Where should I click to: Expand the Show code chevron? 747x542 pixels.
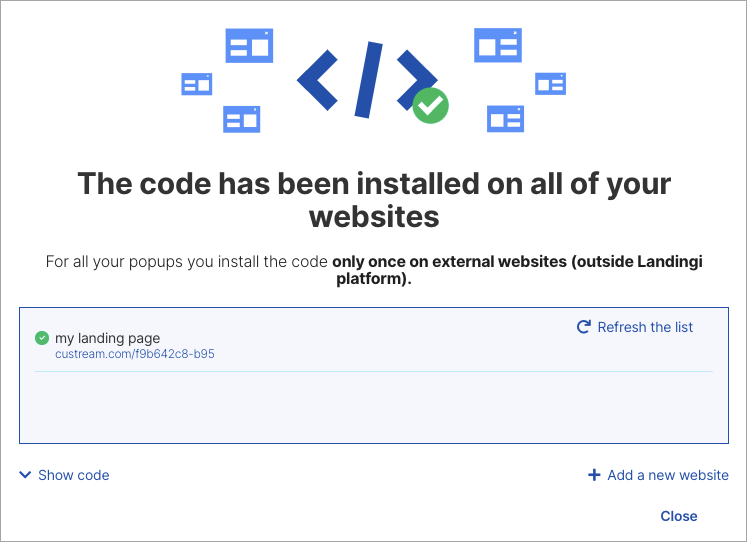pyautogui.click(x=25, y=475)
